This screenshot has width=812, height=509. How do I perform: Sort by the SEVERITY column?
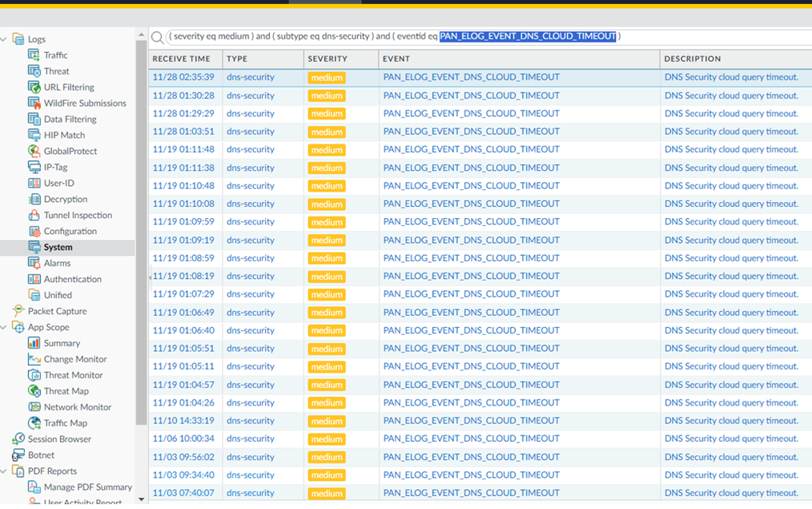click(x=327, y=59)
